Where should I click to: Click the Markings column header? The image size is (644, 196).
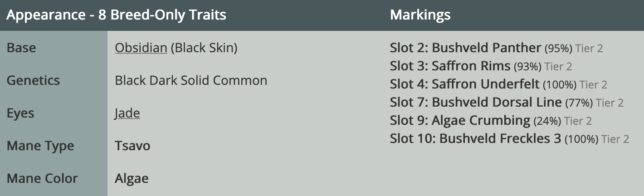click(420, 15)
